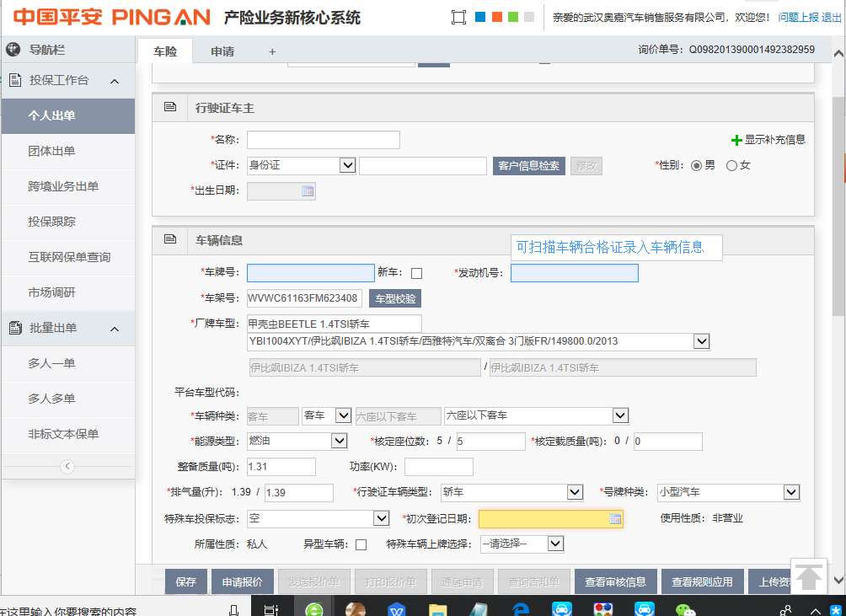The image size is (846, 616).
Task: Select the 女 gender radio button
Action: coord(731,165)
